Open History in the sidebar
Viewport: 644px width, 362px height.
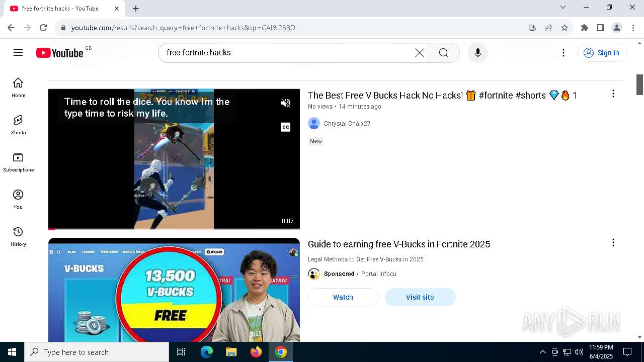click(x=18, y=236)
